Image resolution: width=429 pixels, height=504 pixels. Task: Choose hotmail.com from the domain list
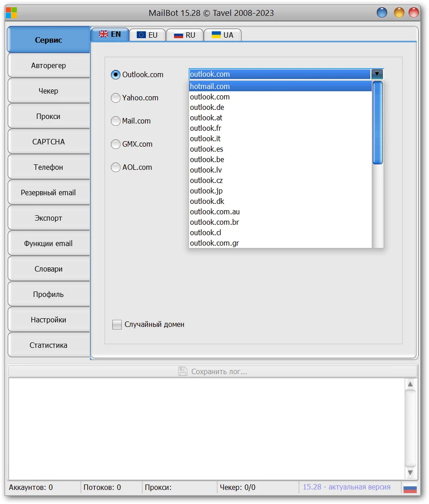(280, 86)
